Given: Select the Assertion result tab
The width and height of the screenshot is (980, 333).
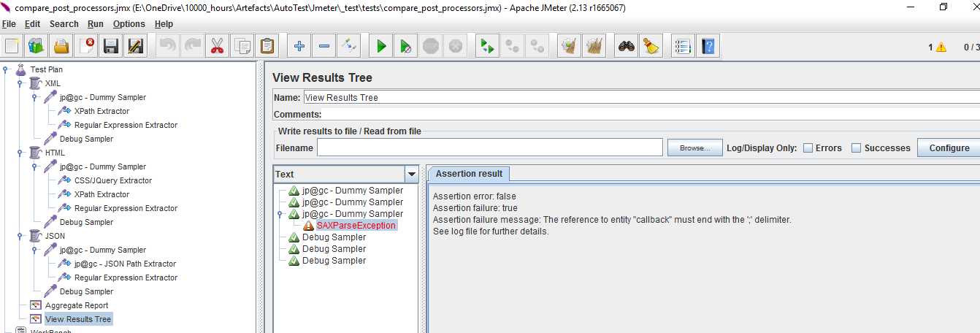Looking at the screenshot, I should (469, 174).
